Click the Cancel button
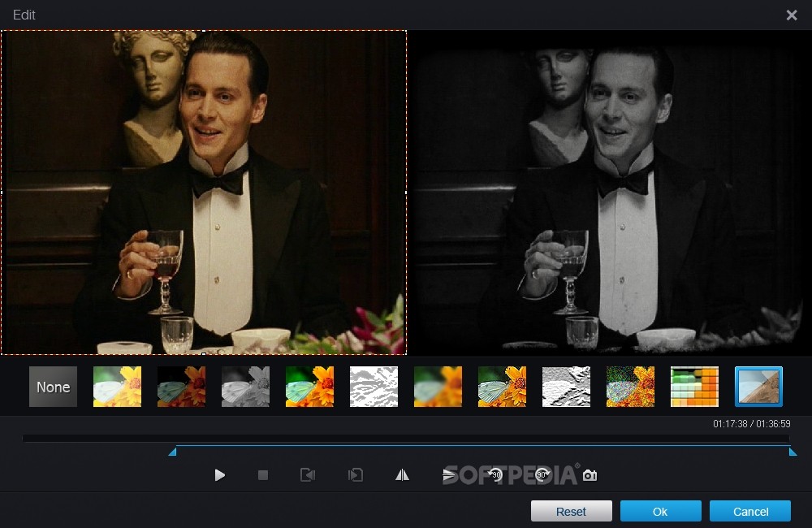This screenshot has width=812, height=528. 750,512
